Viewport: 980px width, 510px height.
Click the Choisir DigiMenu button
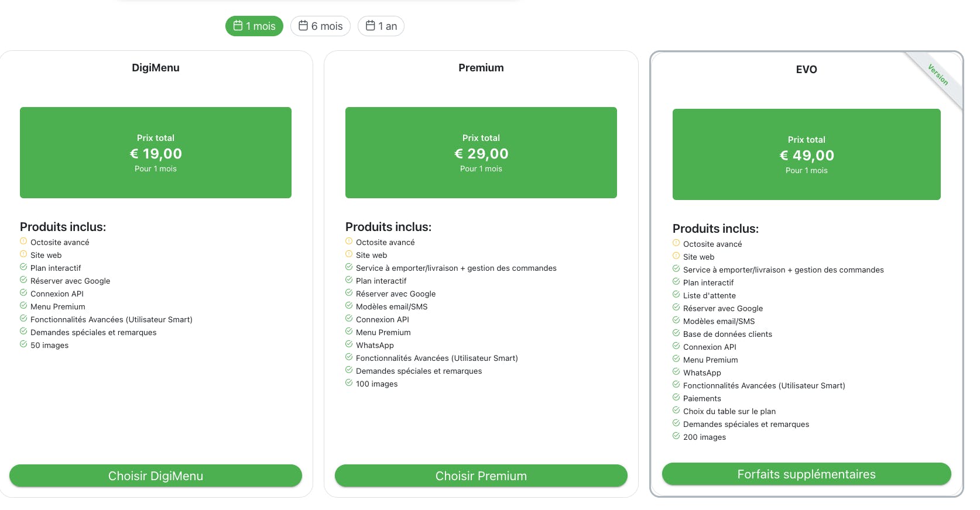[156, 476]
